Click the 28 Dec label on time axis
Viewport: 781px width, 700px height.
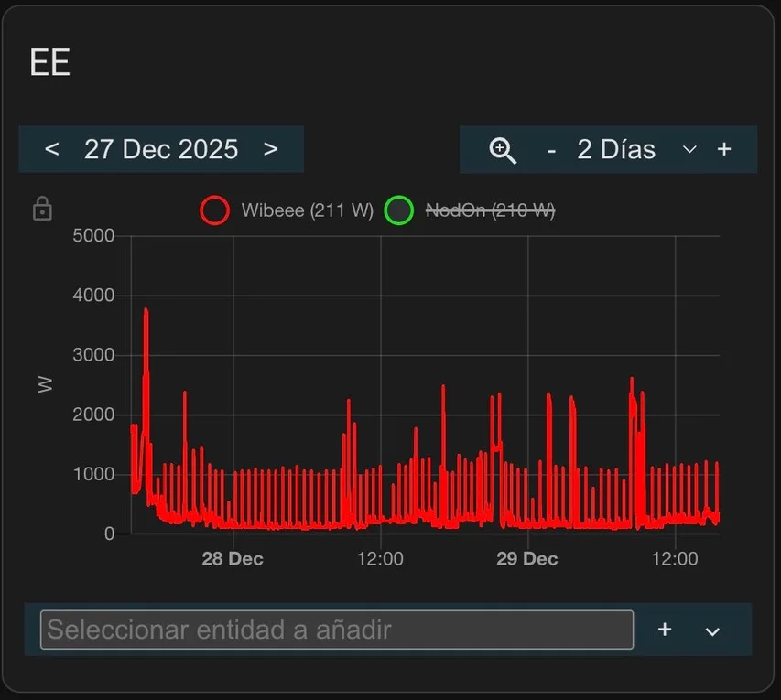pyautogui.click(x=233, y=558)
